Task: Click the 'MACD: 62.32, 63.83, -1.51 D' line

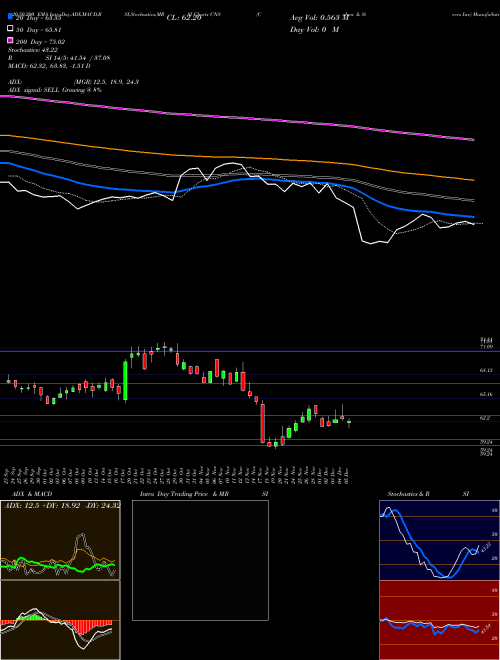Action: tap(49, 66)
